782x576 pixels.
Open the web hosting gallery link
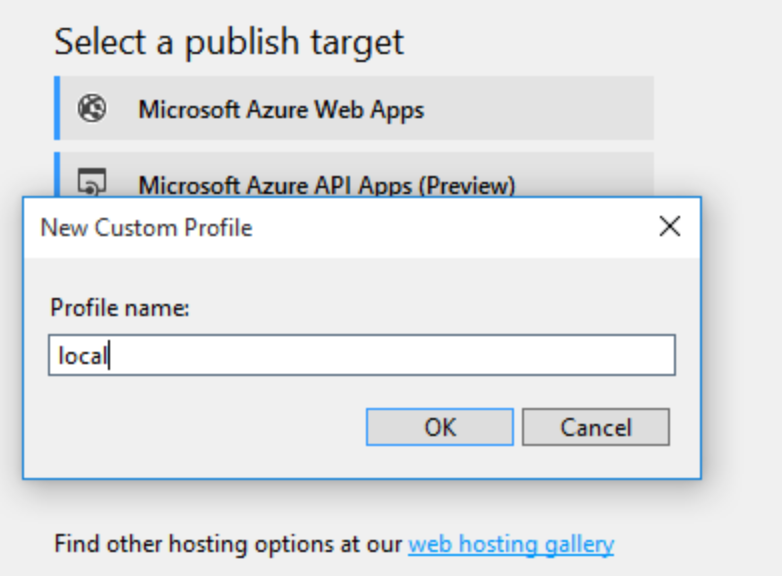coord(511,544)
